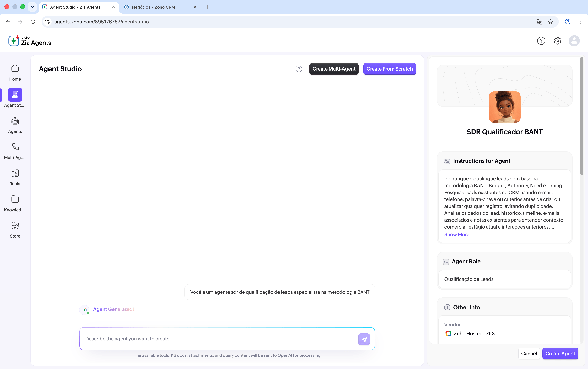Viewport: 588px width, 369px height.
Task: Click the Agent Role heading
Action: [x=466, y=262]
